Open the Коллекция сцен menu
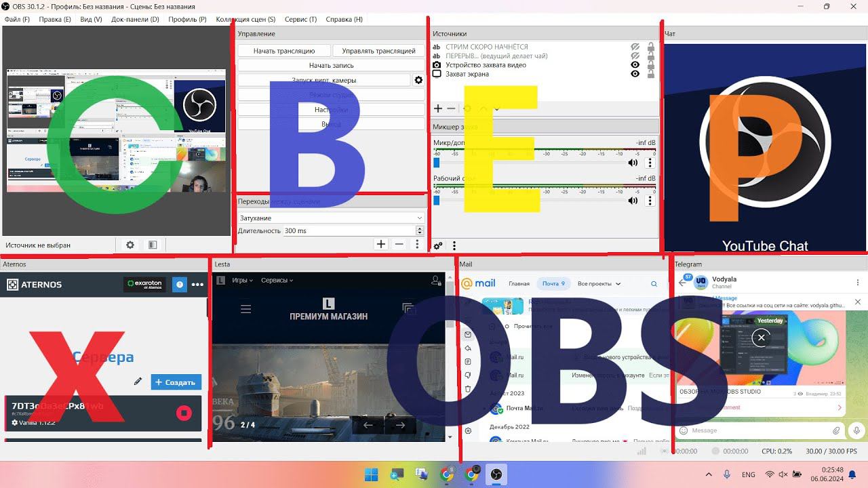 [245, 20]
